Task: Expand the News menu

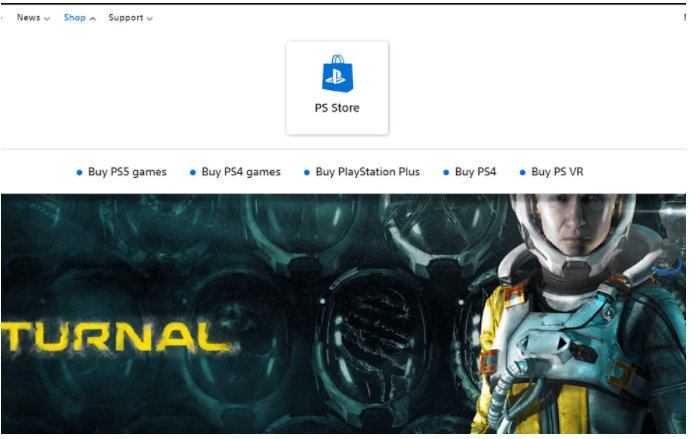Action: coord(33,18)
